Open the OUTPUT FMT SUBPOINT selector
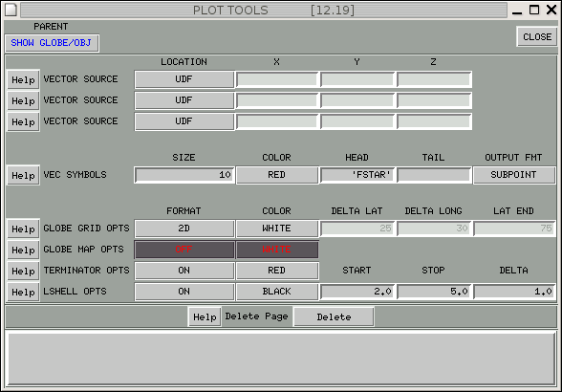Image resolution: width=562 pixels, height=392 pixels. [x=514, y=175]
